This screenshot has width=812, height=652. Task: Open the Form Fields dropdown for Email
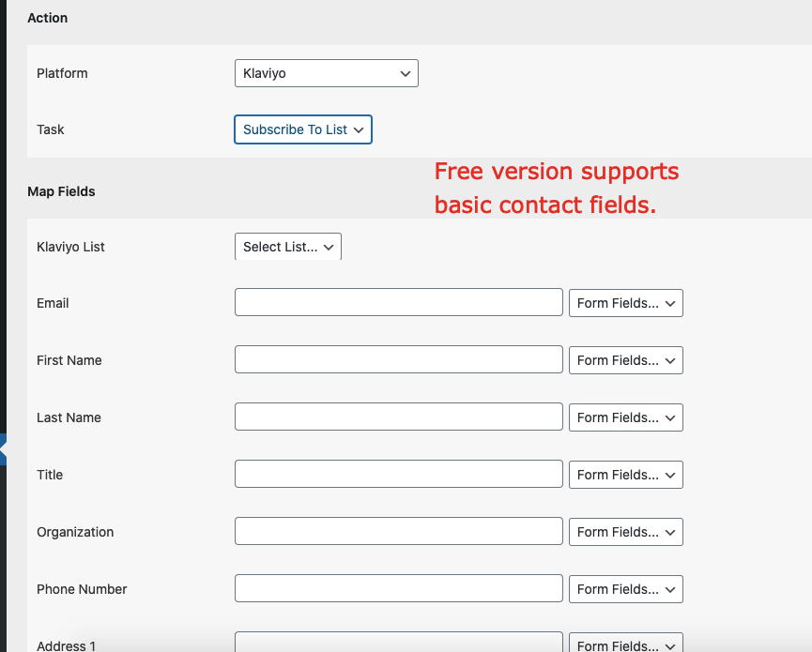coord(625,303)
